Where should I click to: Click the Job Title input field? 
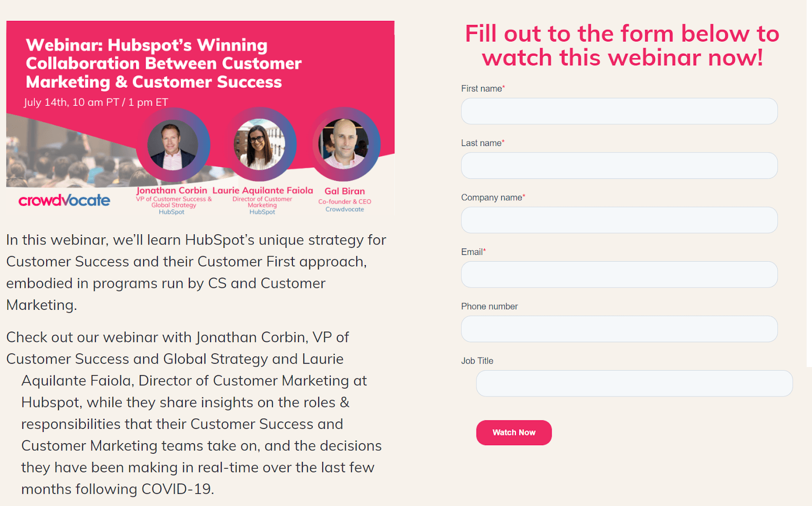[x=634, y=383]
